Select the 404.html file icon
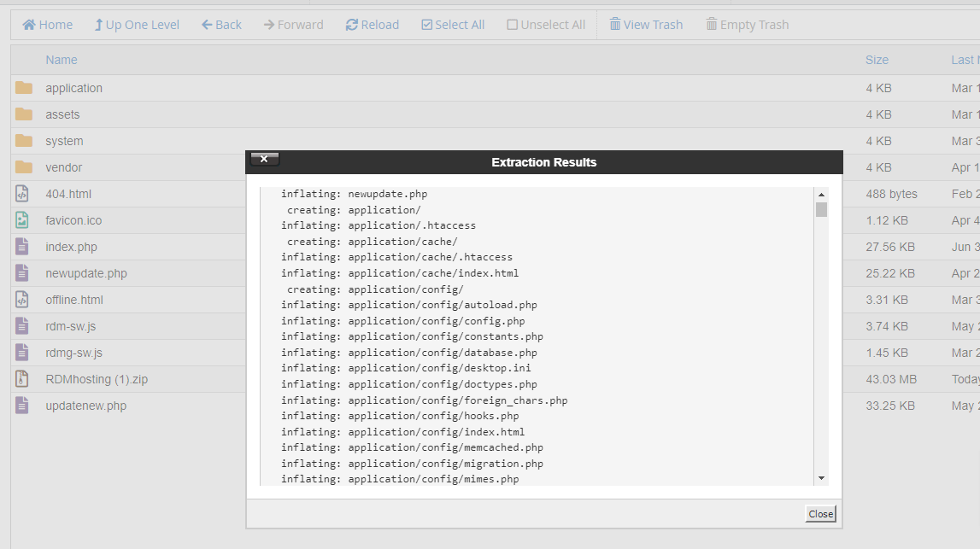The image size is (980, 549). [22, 194]
